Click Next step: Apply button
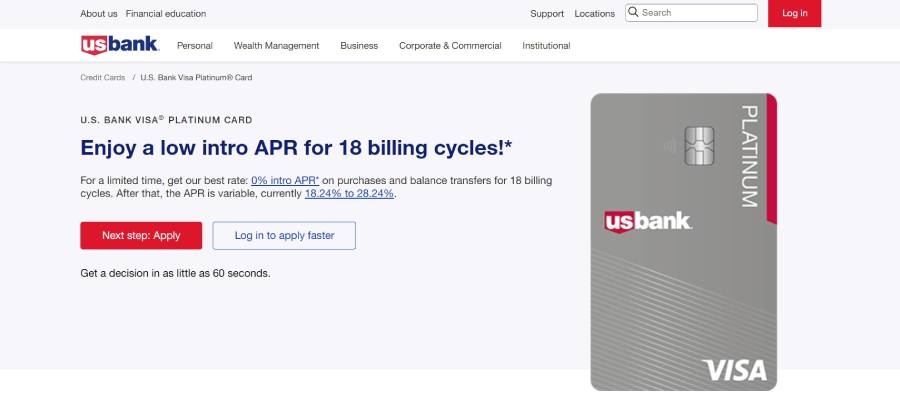Image resolution: width=900 pixels, height=400 pixels. (x=141, y=235)
